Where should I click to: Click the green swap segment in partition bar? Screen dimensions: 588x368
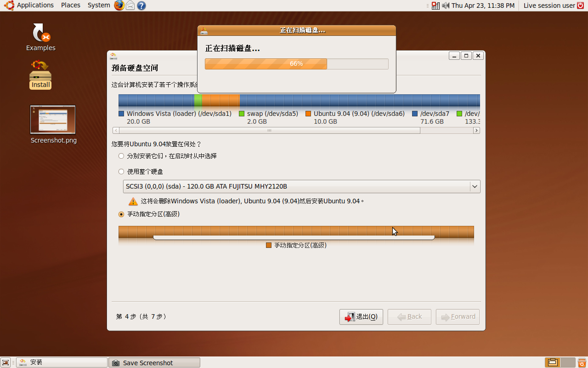tap(198, 101)
